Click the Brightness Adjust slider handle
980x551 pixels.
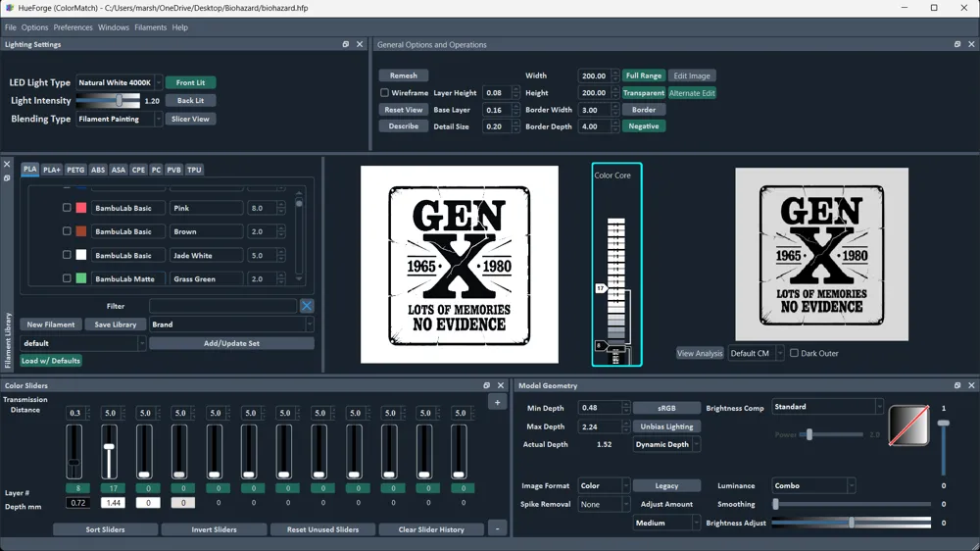tap(852, 523)
